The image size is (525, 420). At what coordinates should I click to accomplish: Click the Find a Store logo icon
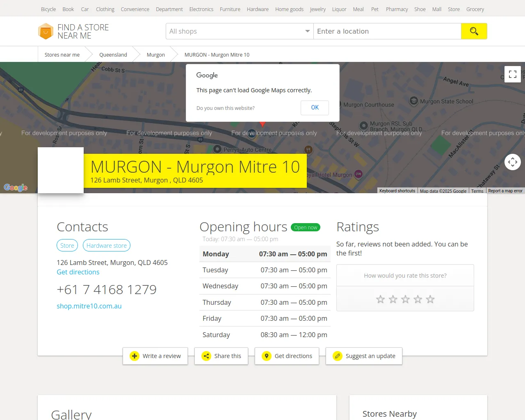coord(46,32)
